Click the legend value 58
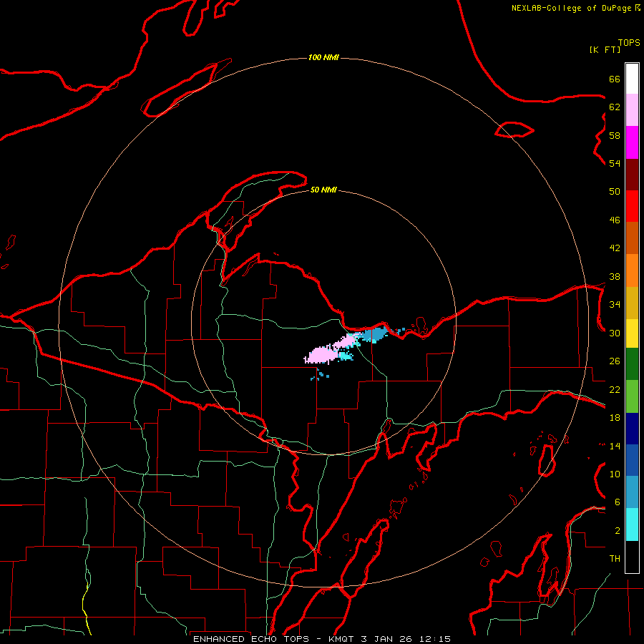The height and width of the screenshot is (644, 644). point(615,135)
